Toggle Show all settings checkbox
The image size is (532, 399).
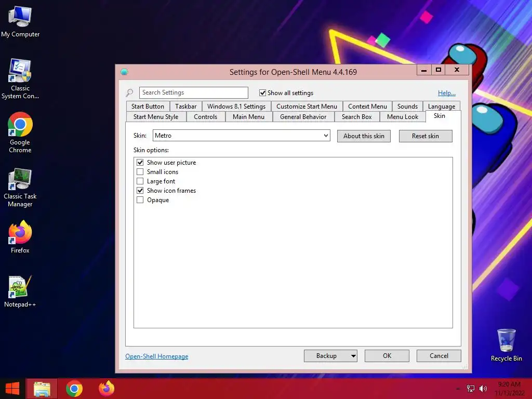(x=262, y=92)
